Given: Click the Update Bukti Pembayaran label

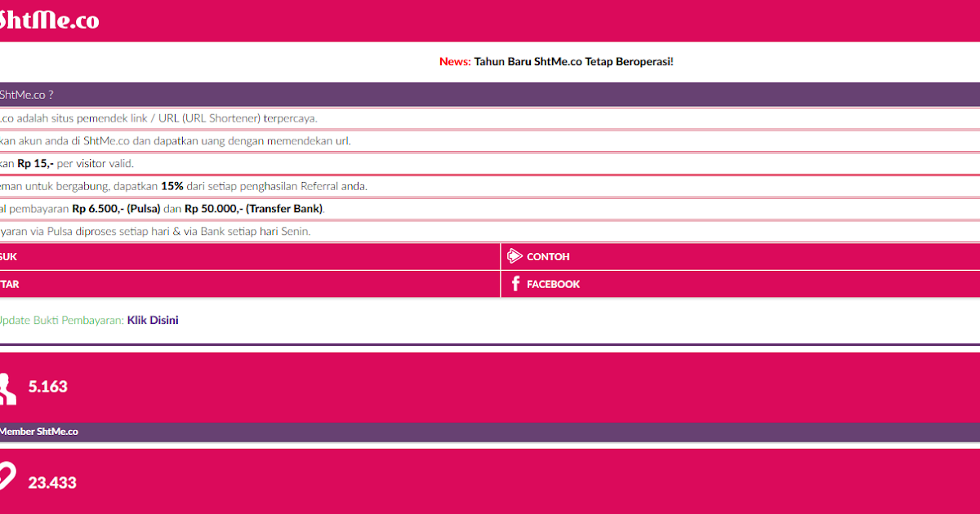Looking at the screenshot, I should point(61,321).
